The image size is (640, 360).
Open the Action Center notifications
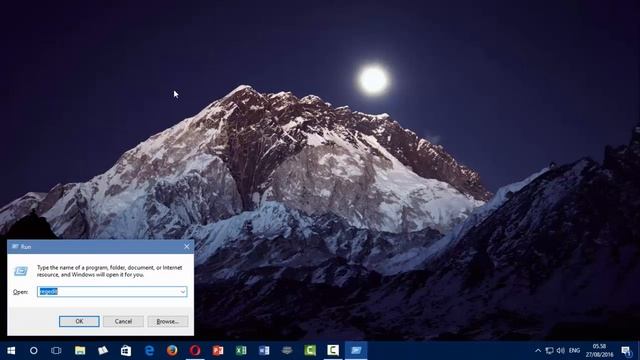[626, 351]
